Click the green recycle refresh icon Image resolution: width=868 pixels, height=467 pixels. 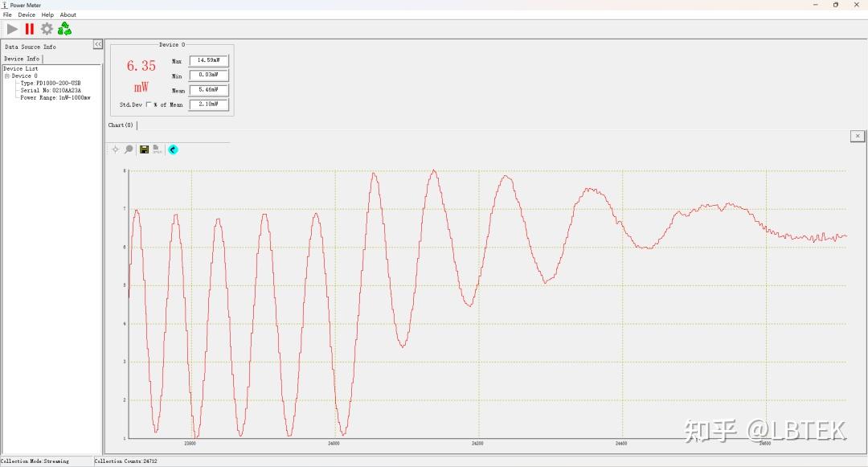click(65, 29)
